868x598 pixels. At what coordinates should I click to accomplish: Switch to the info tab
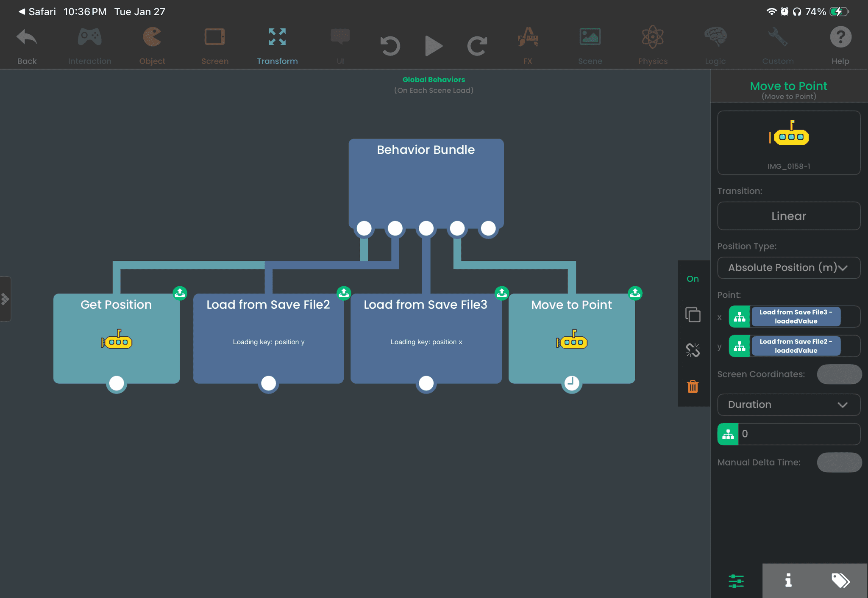tap(788, 580)
